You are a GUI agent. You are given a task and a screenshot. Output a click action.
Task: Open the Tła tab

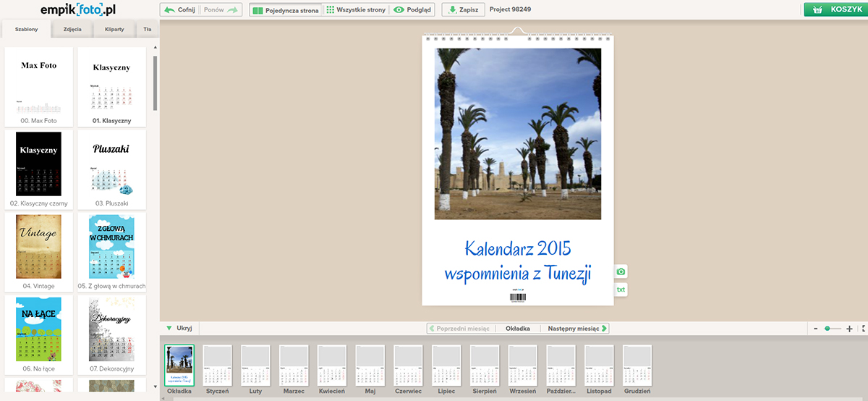(x=148, y=30)
